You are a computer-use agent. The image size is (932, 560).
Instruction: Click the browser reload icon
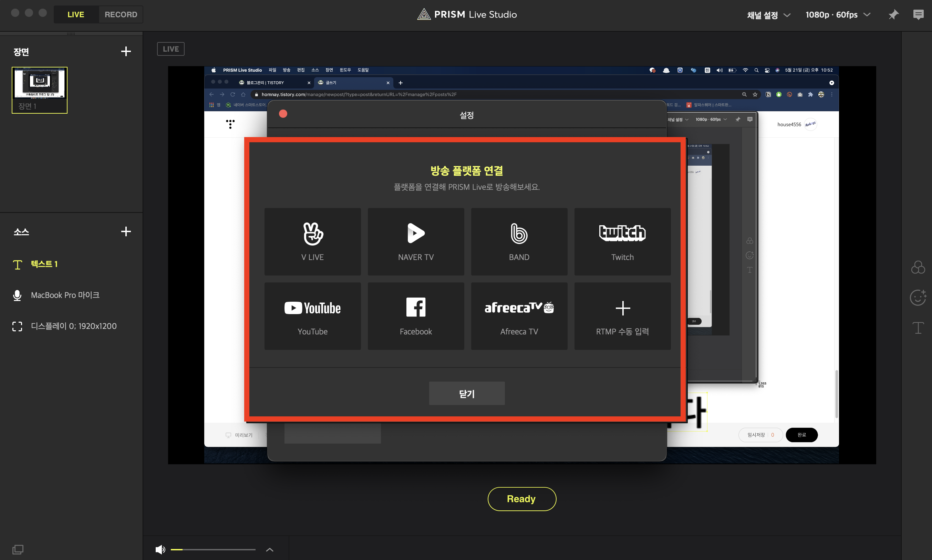(x=232, y=94)
